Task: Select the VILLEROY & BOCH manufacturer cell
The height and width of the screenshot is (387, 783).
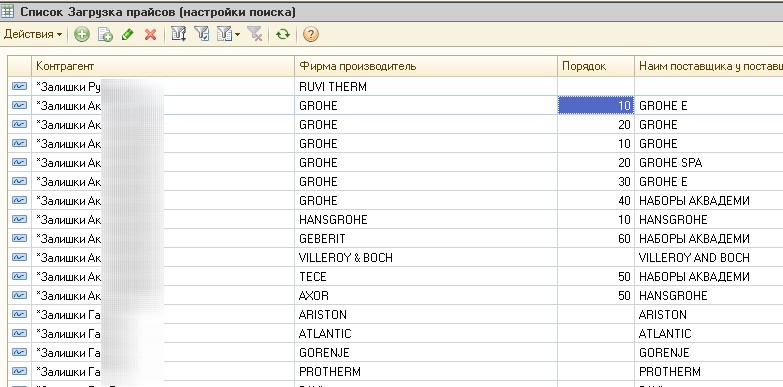Action: (426, 257)
